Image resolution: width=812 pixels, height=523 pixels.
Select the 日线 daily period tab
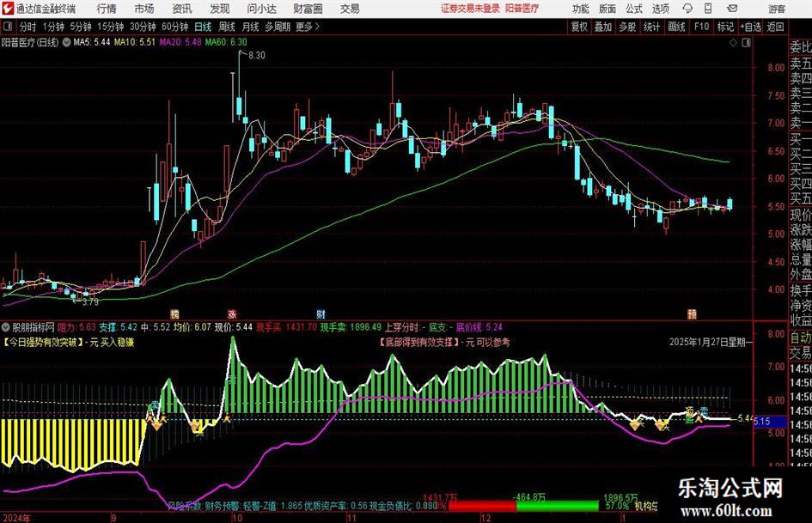(203, 27)
